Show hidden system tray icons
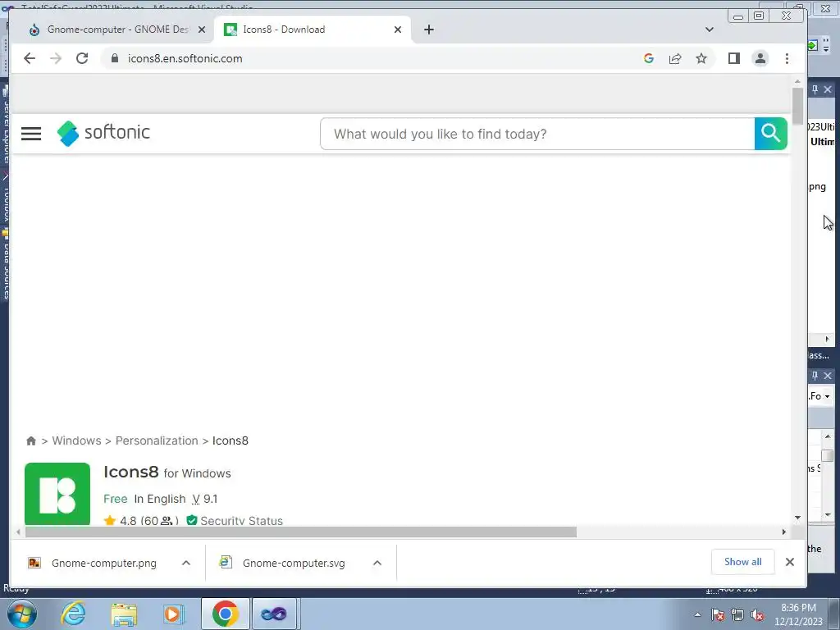This screenshot has height=630, width=840. (697, 614)
